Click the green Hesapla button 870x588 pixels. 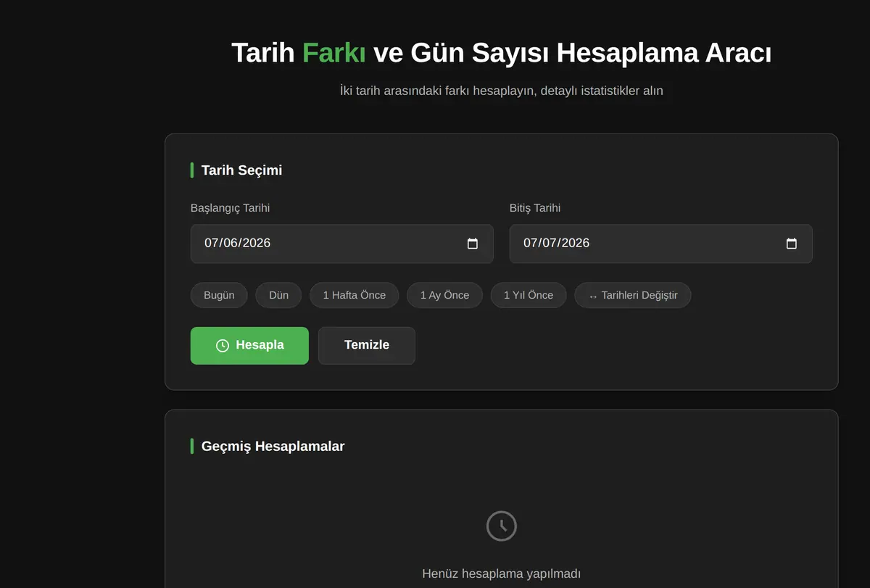click(x=249, y=345)
